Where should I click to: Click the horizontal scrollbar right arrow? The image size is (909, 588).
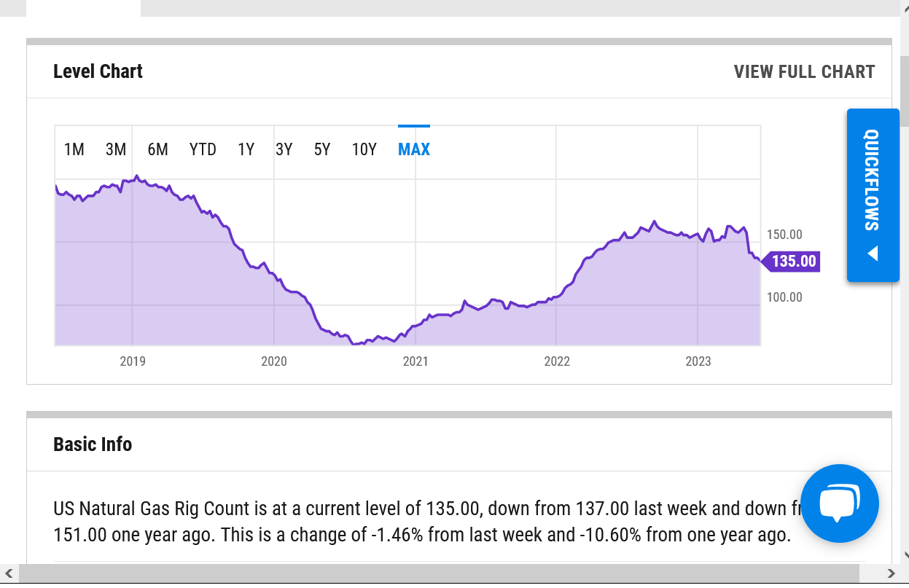point(891,574)
